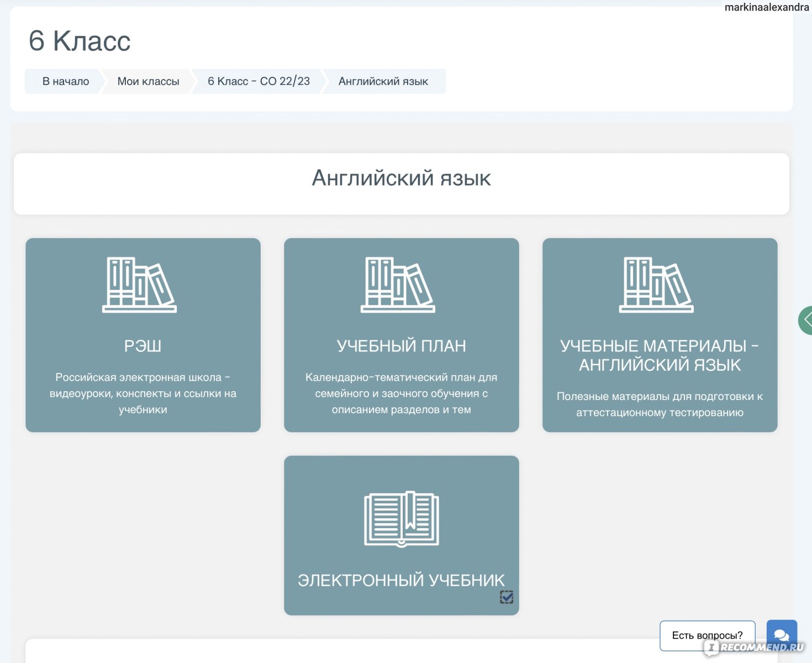Click 'Календарно-тематический план' description text

coord(402,393)
